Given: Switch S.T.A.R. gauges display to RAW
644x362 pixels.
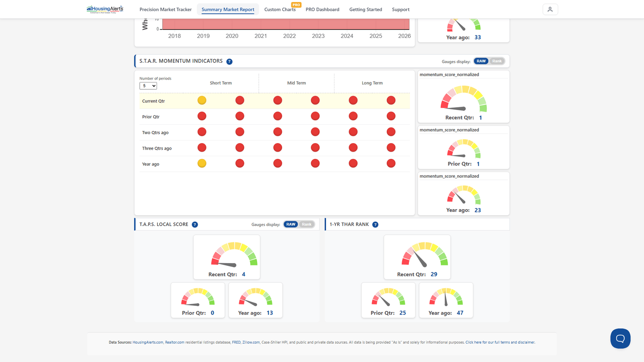Looking at the screenshot, I should pos(481,61).
